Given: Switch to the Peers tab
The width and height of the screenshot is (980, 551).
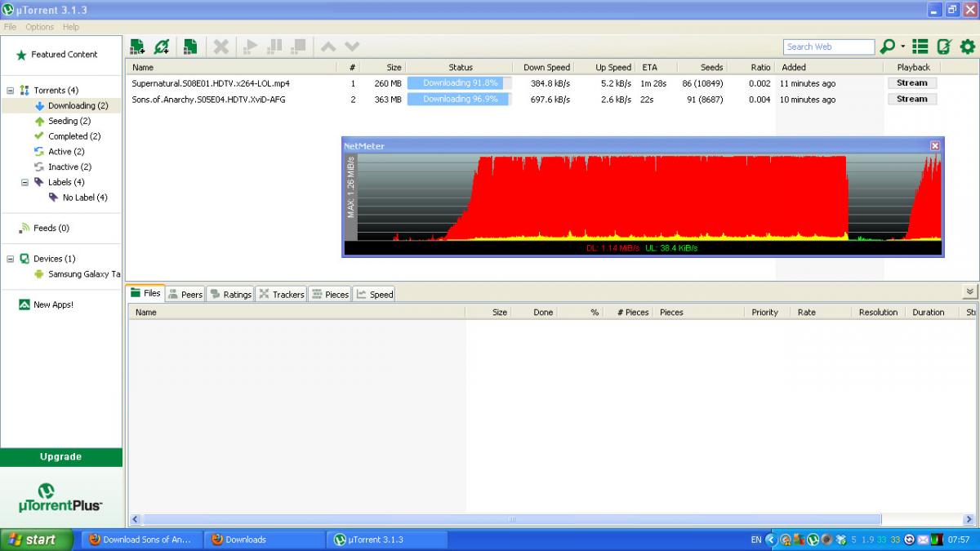Looking at the screenshot, I should 185,294.
